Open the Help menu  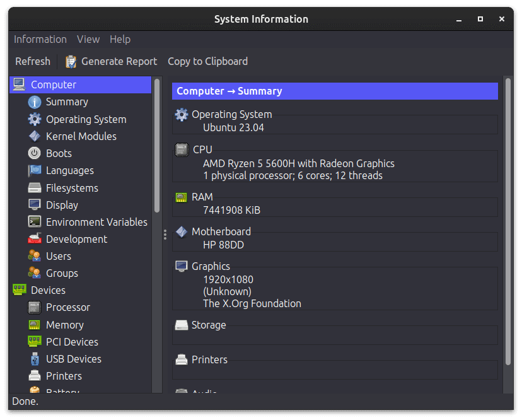tap(120, 39)
